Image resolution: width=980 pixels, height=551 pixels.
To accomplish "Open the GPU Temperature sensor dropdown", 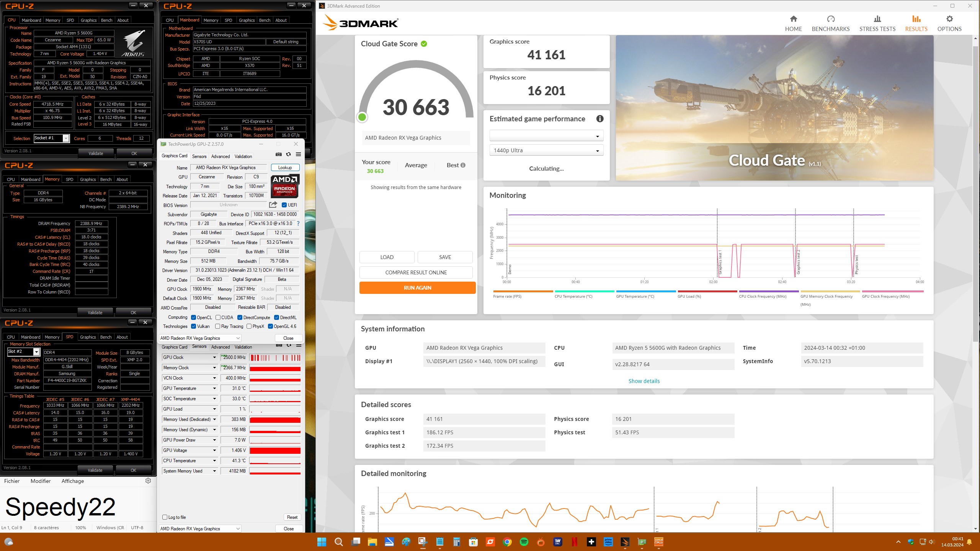I will pos(189,388).
